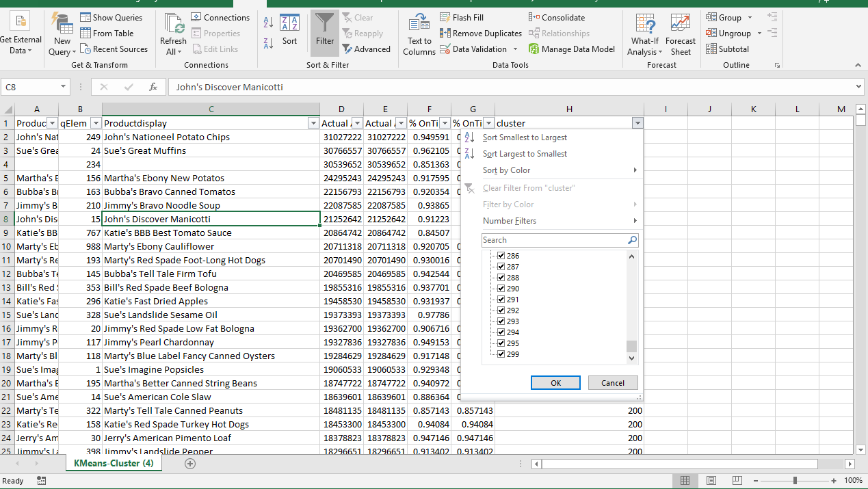Click the zoom slider handle
This screenshot has width=868, height=489.
pos(794,481)
